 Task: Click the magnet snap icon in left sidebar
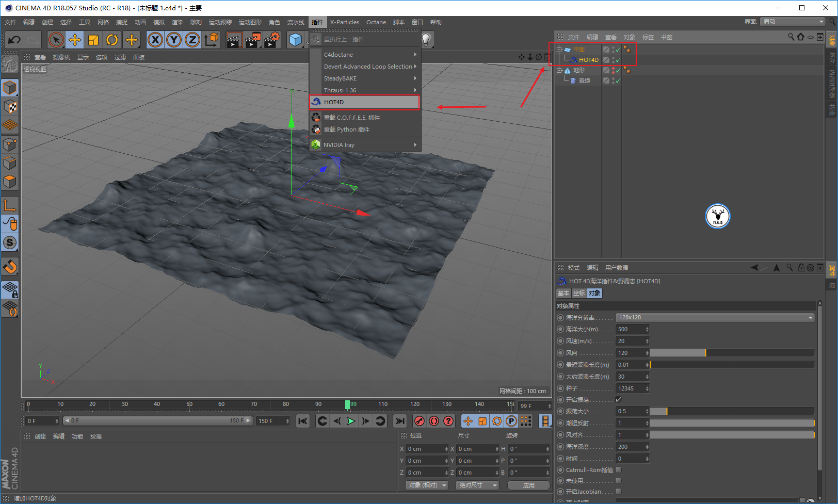[10, 266]
